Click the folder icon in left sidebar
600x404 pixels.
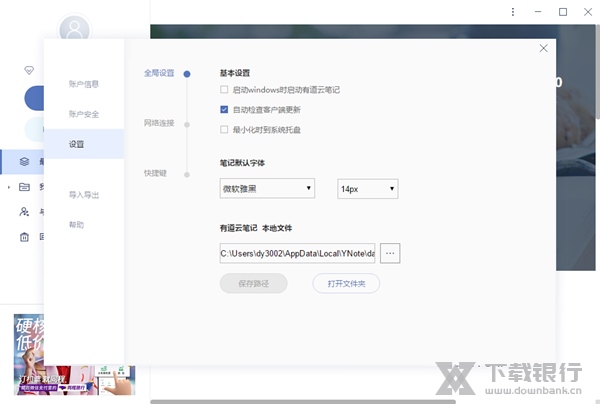point(25,186)
